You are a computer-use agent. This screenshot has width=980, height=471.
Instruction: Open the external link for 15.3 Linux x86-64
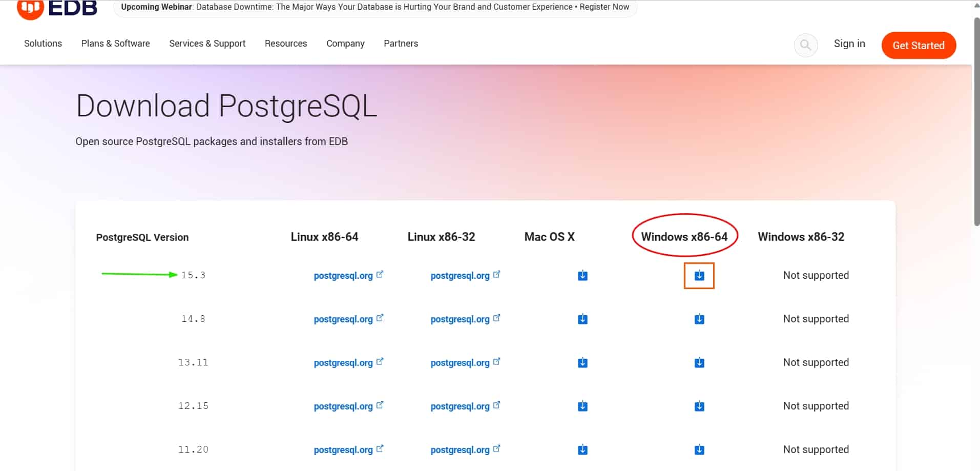pyautogui.click(x=343, y=275)
